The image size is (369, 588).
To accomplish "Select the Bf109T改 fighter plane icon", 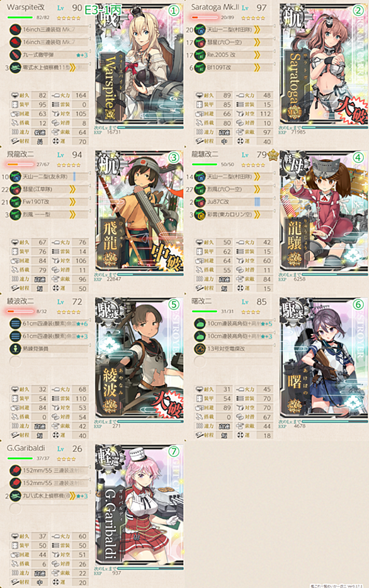I will pos(200,67).
